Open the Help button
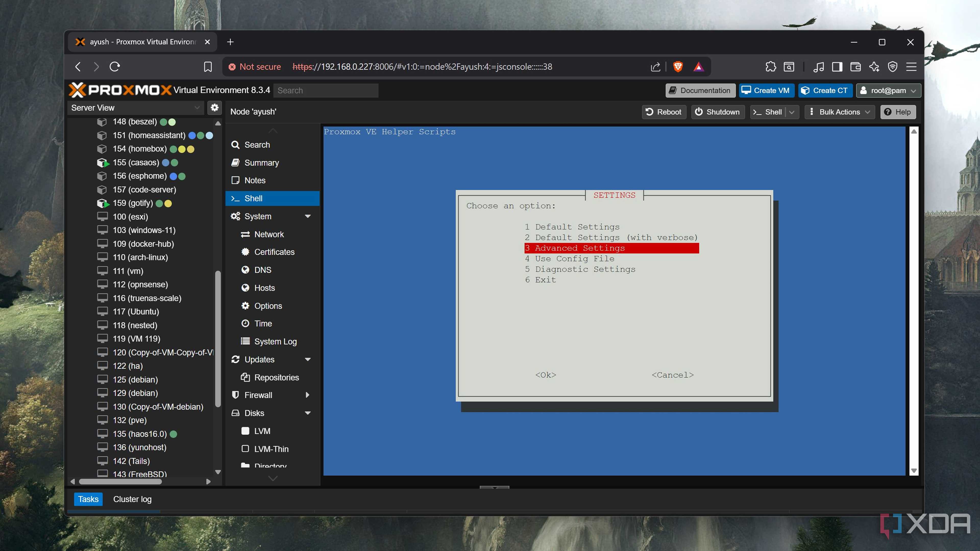Viewport: 980px width, 551px height. pos(898,112)
